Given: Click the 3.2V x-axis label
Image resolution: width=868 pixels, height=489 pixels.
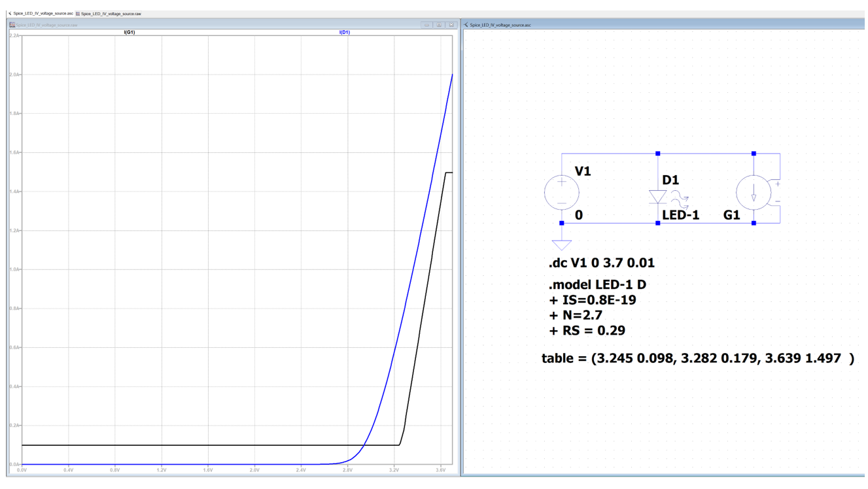Looking at the screenshot, I should (394, 470).
